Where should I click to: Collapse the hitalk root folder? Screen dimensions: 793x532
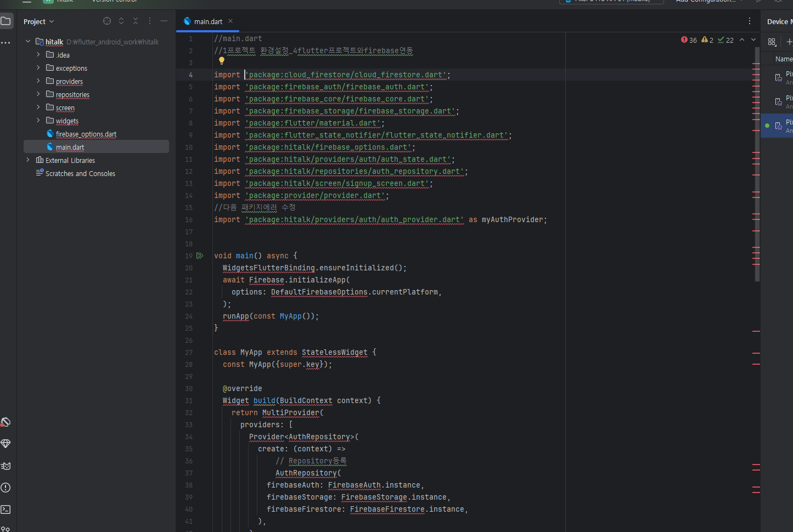[28, 41]
